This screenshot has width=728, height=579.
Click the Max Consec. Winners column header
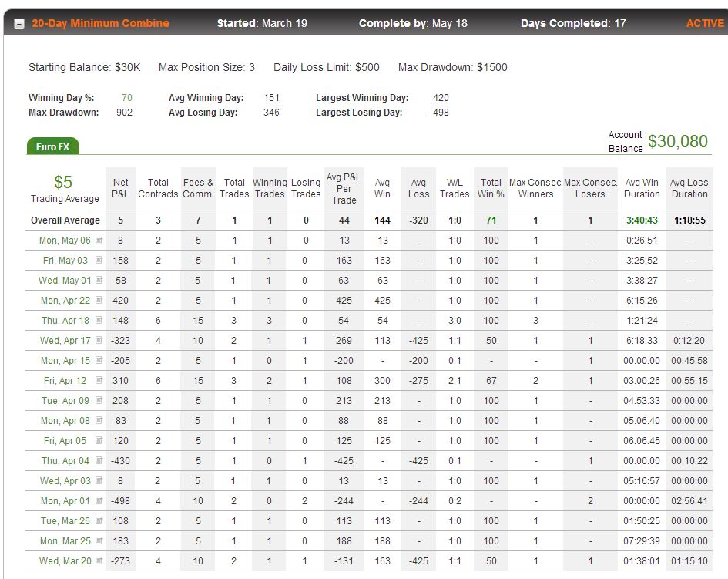535,188
